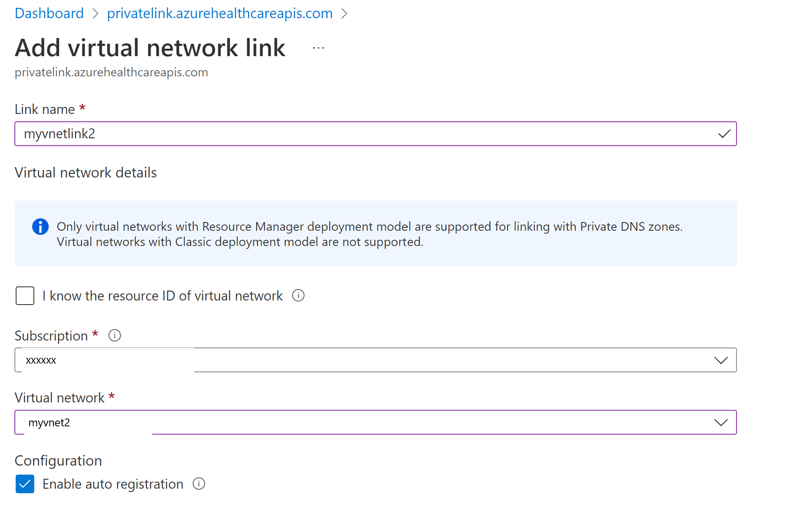
Task: Click the 'I know the resource ID' label
Action: [x=163, y=296]
